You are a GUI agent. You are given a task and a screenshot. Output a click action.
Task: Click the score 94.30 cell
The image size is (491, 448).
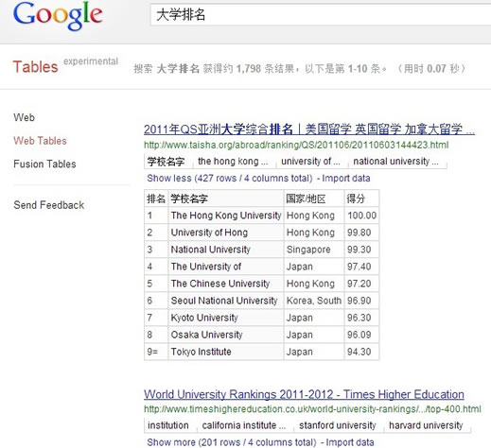[x=361, y=352]
